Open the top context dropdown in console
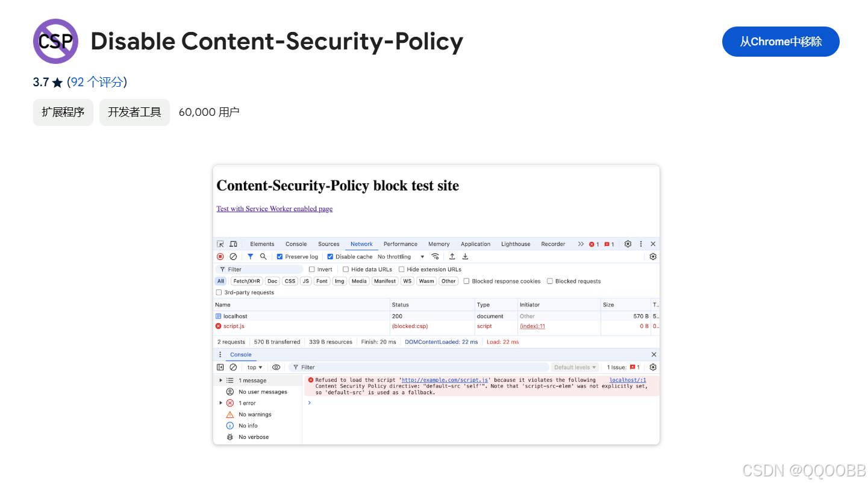This screenshot has width=868, height=486. point(255,367)
